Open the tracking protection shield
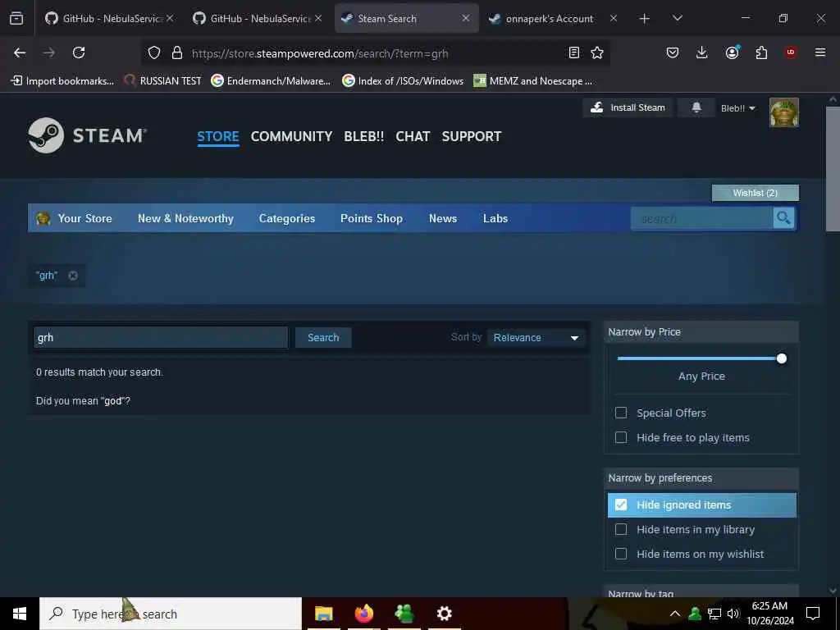The image size is (840, 630). click(x=154, y=52)
